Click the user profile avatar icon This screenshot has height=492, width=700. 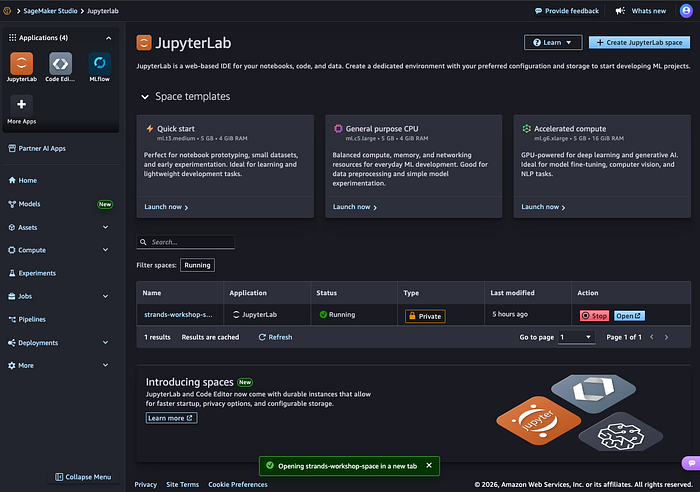click(x=686, y=11)
